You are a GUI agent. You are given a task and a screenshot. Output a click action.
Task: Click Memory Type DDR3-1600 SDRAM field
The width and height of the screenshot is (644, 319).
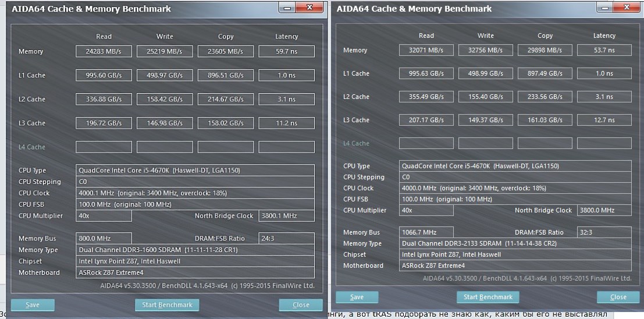coord(195,250)
